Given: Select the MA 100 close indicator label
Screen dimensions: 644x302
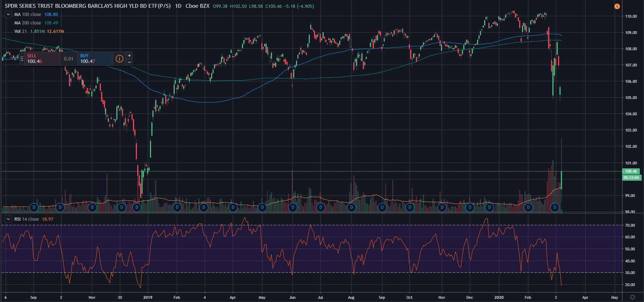Looking at the screenshot, I should [x=28, y=14].
